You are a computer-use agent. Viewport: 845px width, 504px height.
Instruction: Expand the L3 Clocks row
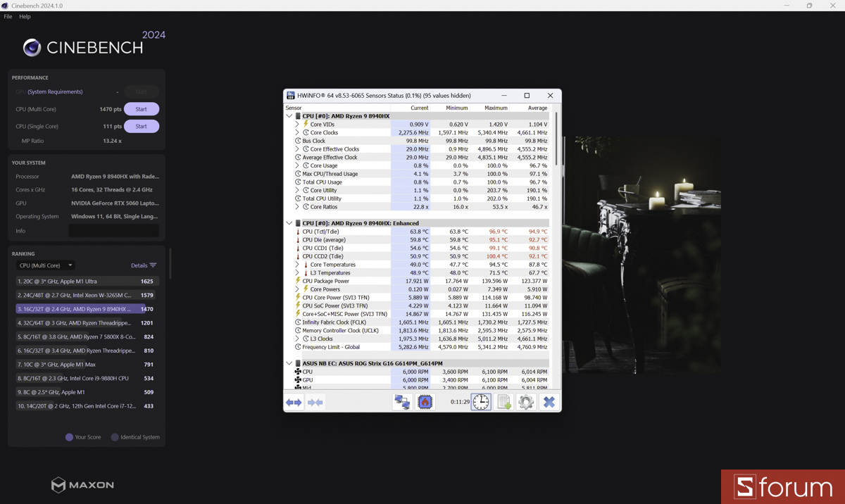tap(297, 339)
